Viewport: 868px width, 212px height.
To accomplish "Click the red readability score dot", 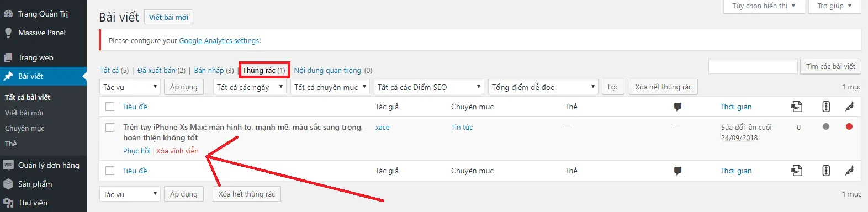I will [x=849, y=126].
